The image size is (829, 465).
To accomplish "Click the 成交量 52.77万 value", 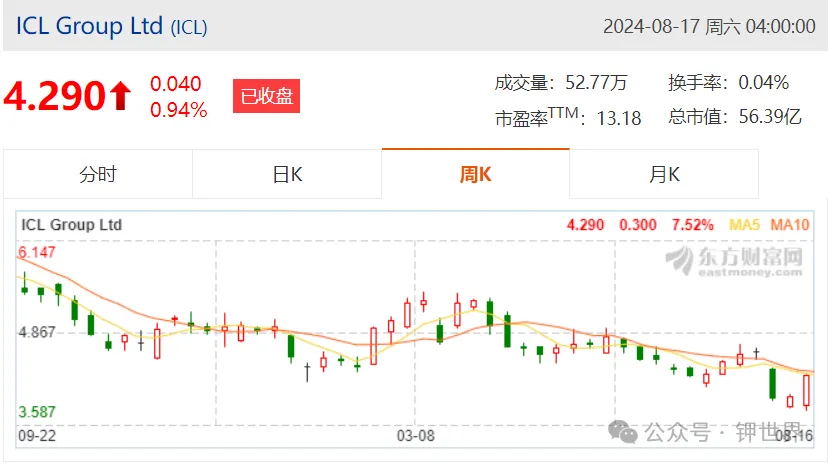I will pos(596,82).
